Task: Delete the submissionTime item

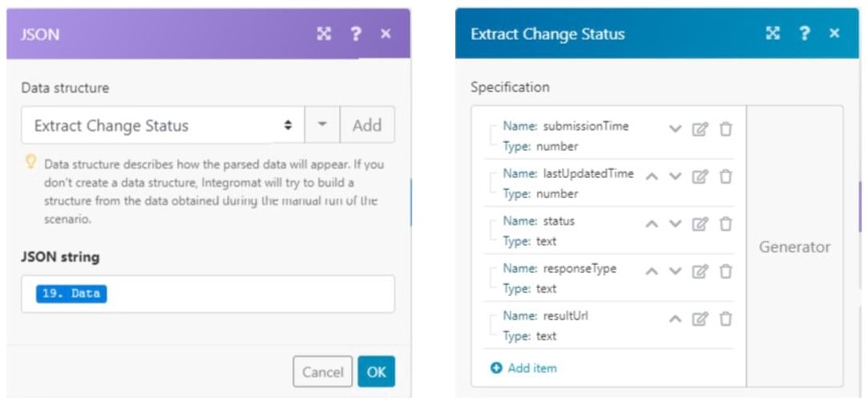Action: click(x=725, y=130)
